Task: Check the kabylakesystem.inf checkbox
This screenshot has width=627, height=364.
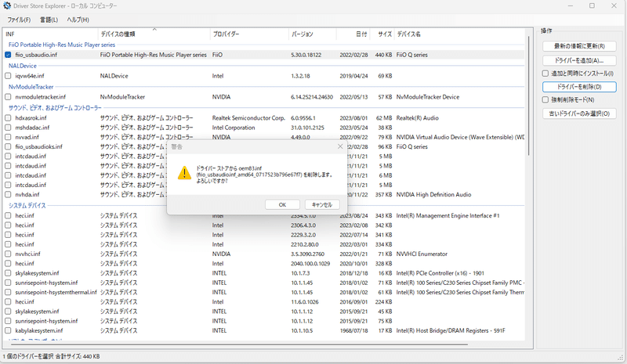Action: tap(8, 330)
